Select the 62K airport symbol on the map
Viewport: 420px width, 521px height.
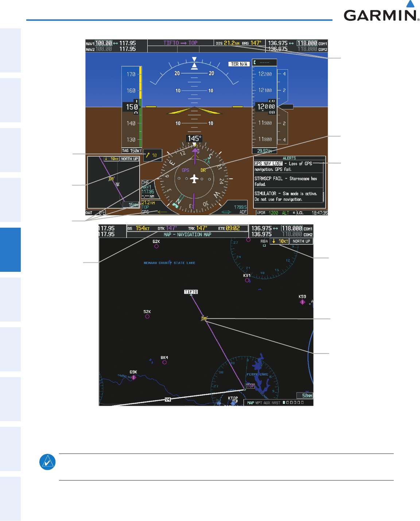click(x=156, y=246)
